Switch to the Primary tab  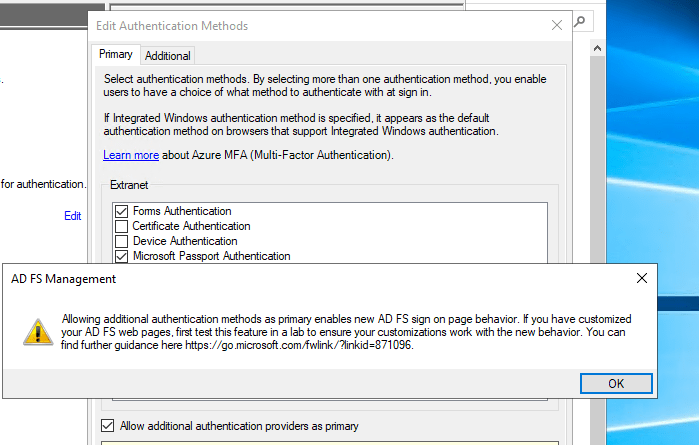(x=116, y=54)
